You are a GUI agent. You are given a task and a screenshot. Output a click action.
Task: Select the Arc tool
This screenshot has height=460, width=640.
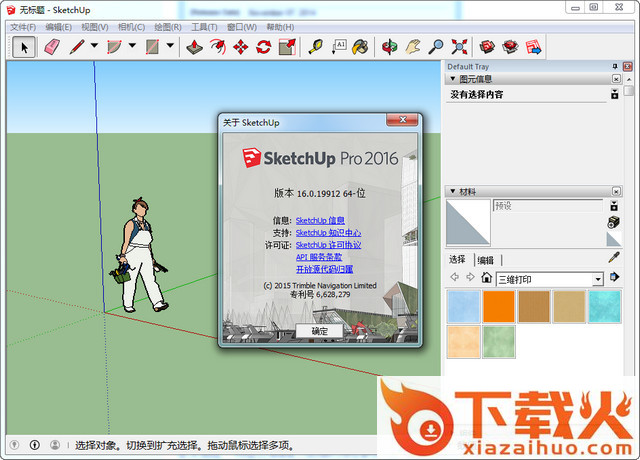(x=114, y=47)
